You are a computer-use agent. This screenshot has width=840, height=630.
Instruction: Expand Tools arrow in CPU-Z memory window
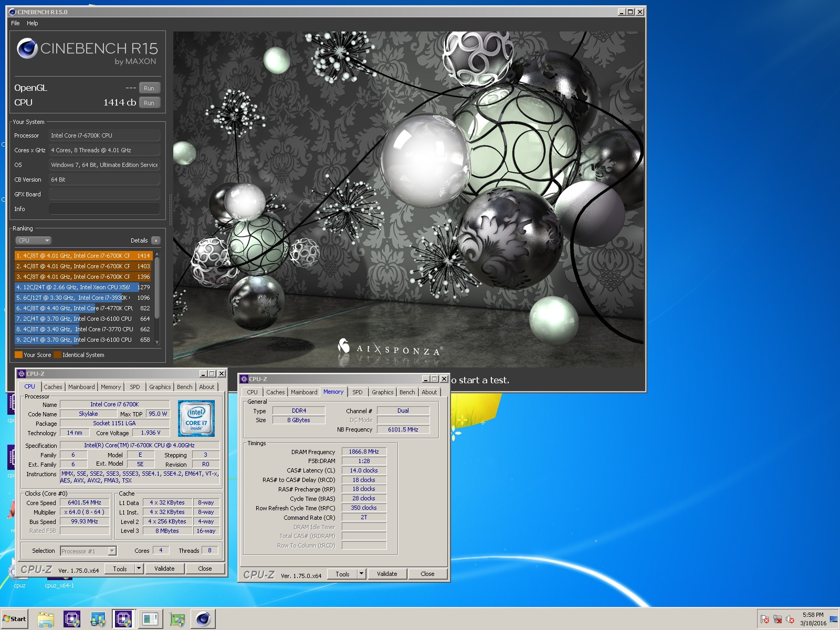pyautogui.click(x=362, y=574)
